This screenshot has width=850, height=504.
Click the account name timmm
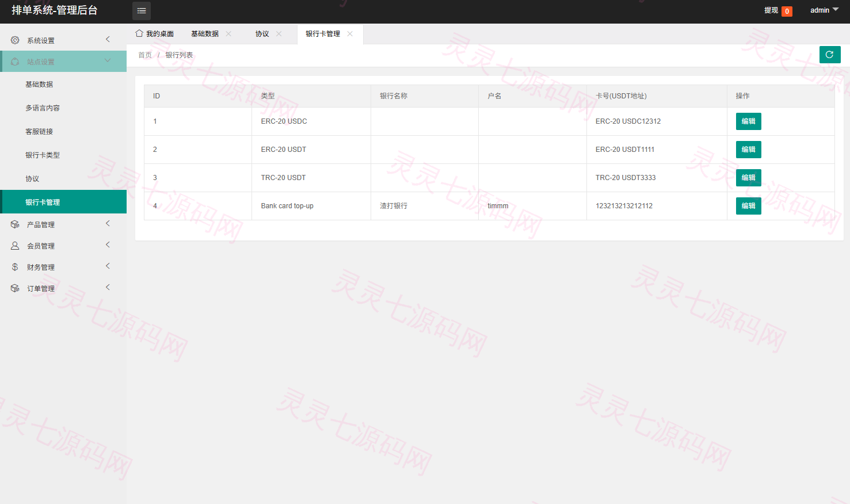click(x=498, y=206)
